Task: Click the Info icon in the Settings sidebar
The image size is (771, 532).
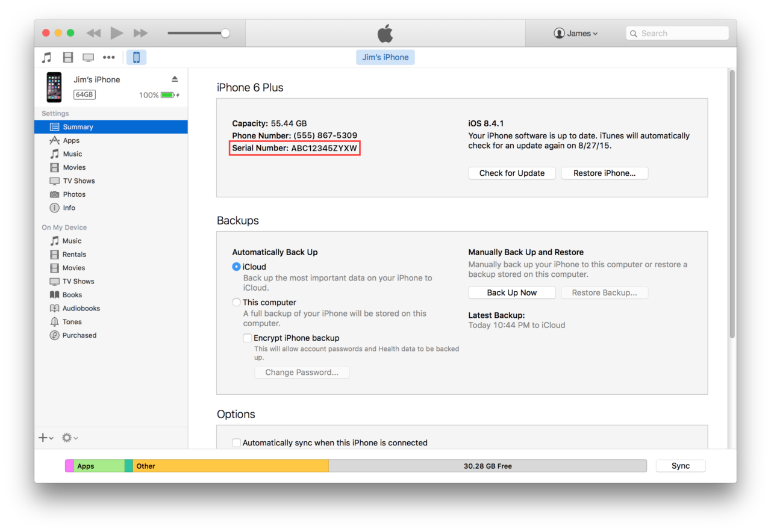Action: 55,208
